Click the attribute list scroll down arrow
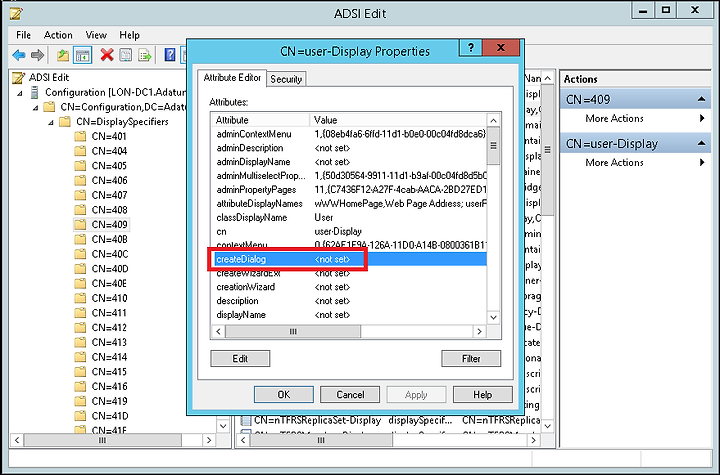The height and width of the screenshot is (475, 720). point(494,317)
